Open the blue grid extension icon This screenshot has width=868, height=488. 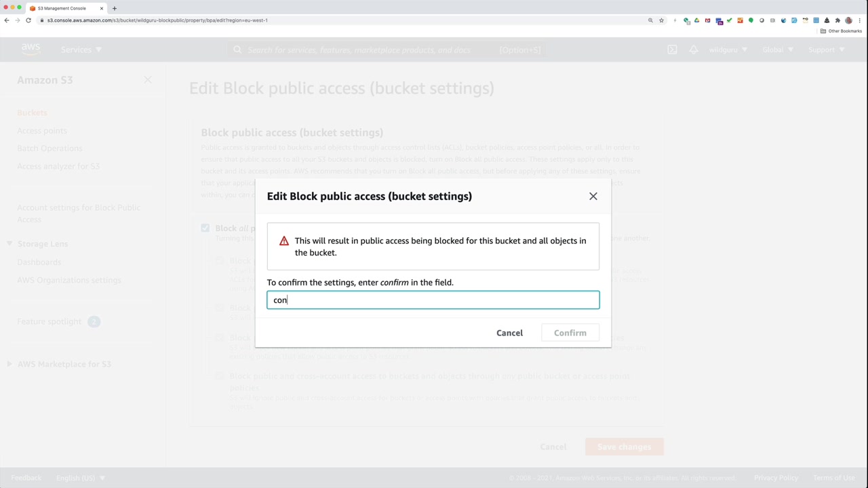[x=816, y=20]
